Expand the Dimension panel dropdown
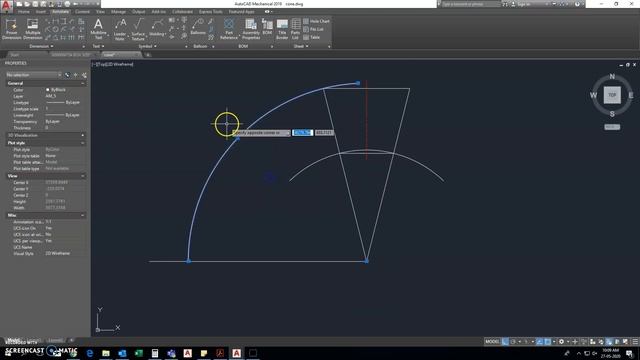The height and width of the screenshot is (360, 640). (41, 47)
